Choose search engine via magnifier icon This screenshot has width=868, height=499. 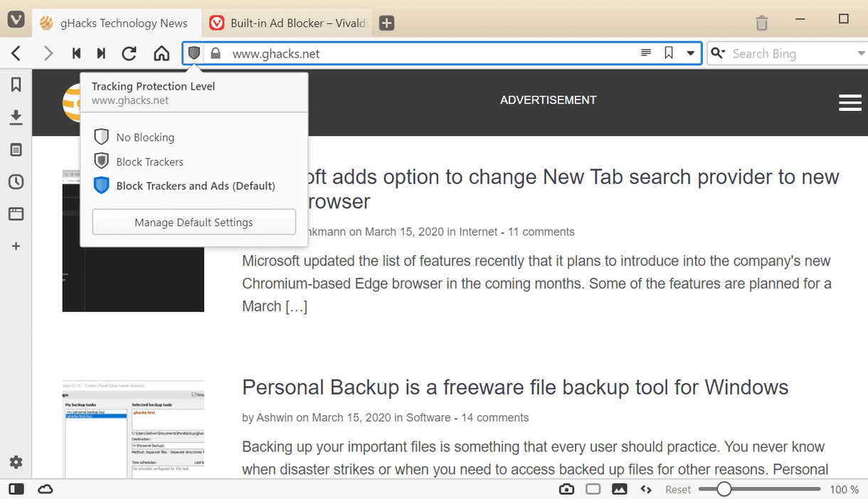click(719, 53)
